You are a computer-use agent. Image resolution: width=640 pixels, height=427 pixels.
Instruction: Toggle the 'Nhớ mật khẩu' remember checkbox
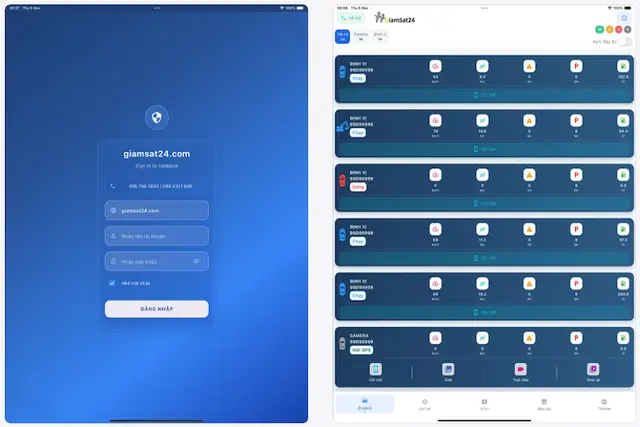112,283
